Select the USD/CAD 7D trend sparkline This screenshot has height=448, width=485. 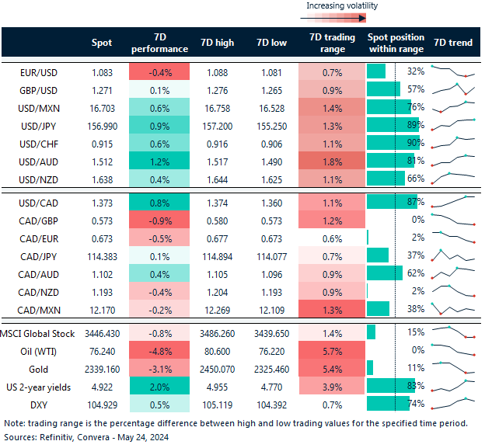tap(452, 202)
